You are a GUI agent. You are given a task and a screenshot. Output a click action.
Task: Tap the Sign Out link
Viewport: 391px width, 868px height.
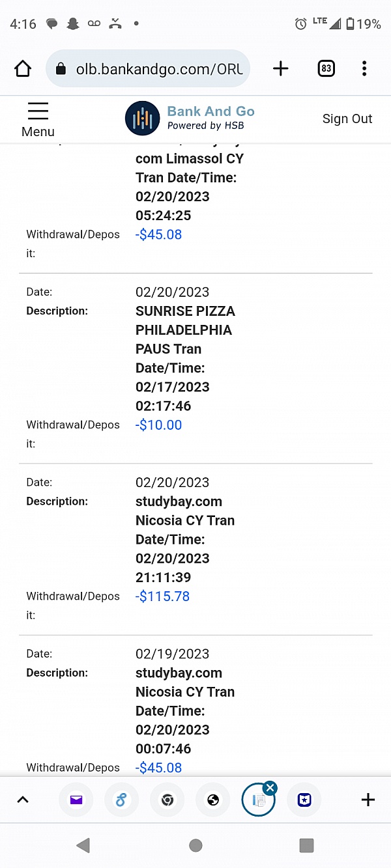(347, 119)
